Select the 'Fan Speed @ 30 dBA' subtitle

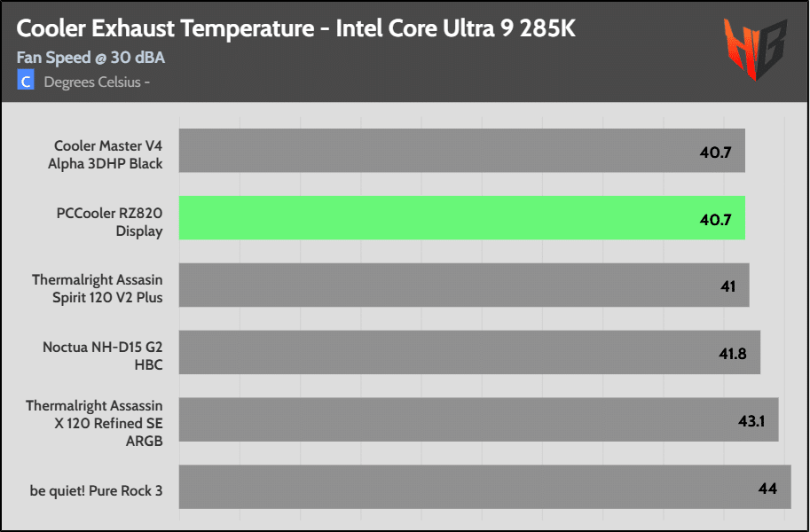coord(91,59)
